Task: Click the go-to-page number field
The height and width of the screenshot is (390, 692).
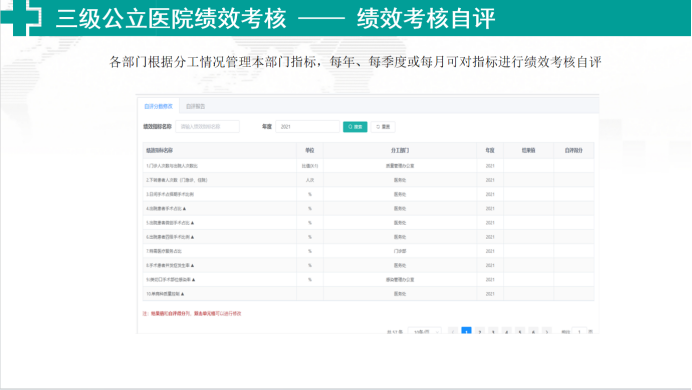Action: point(579,331)
